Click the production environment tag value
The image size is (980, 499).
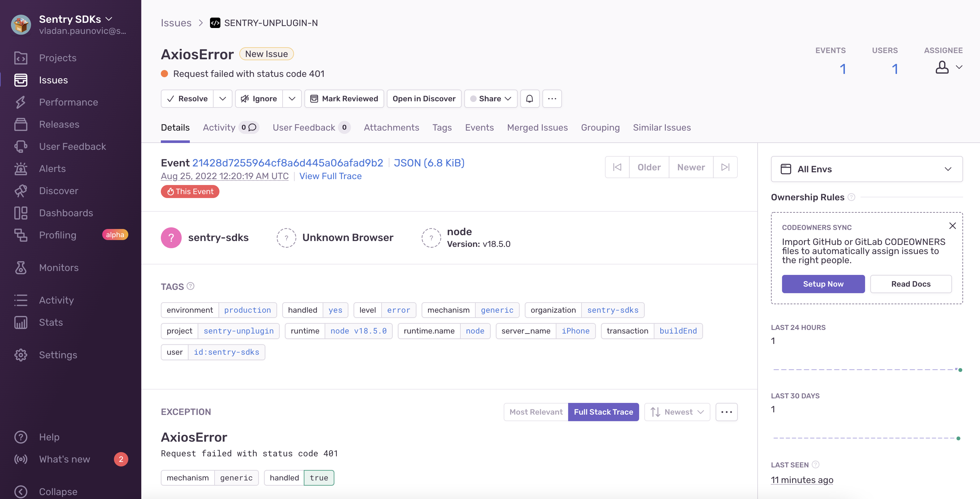[x=247, y=310]
